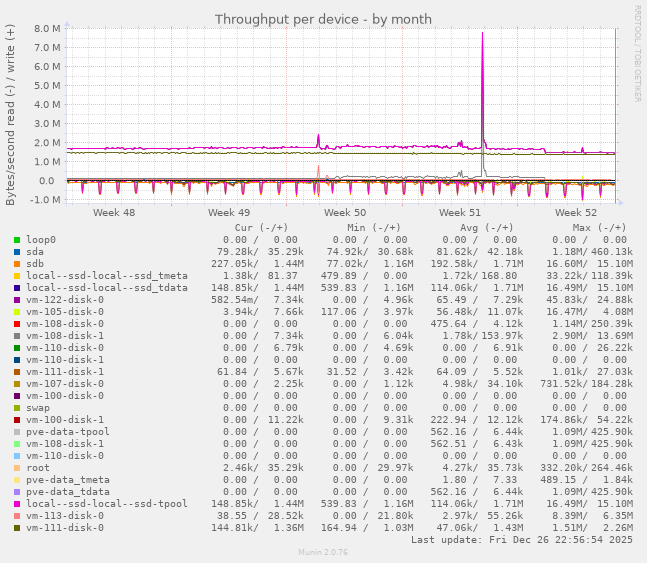
Task: Click the 'root' legend label
Action: 38,468
